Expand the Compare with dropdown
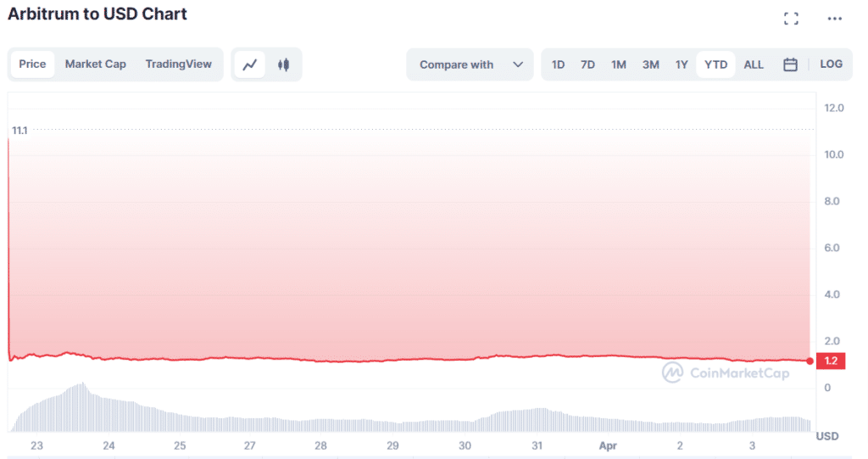Image resolution: width=868 pixels, height=459 pixels. (x=470, y=64)
